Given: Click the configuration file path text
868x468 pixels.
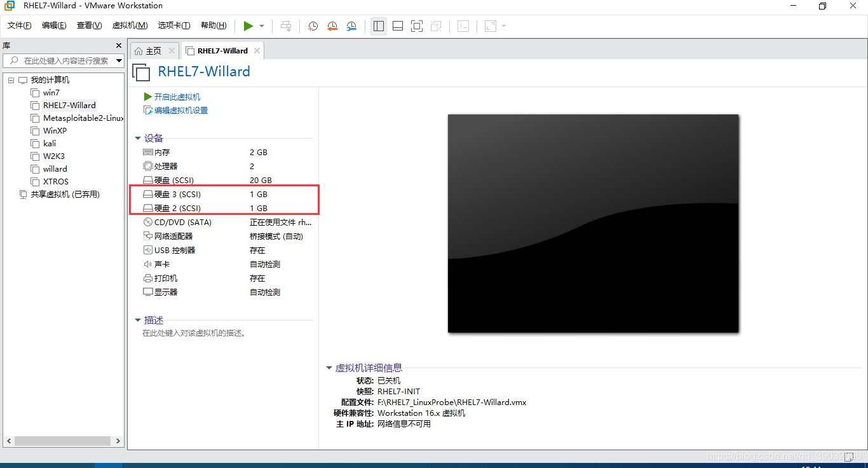Looking at the screenshot, I should point(452,403).
